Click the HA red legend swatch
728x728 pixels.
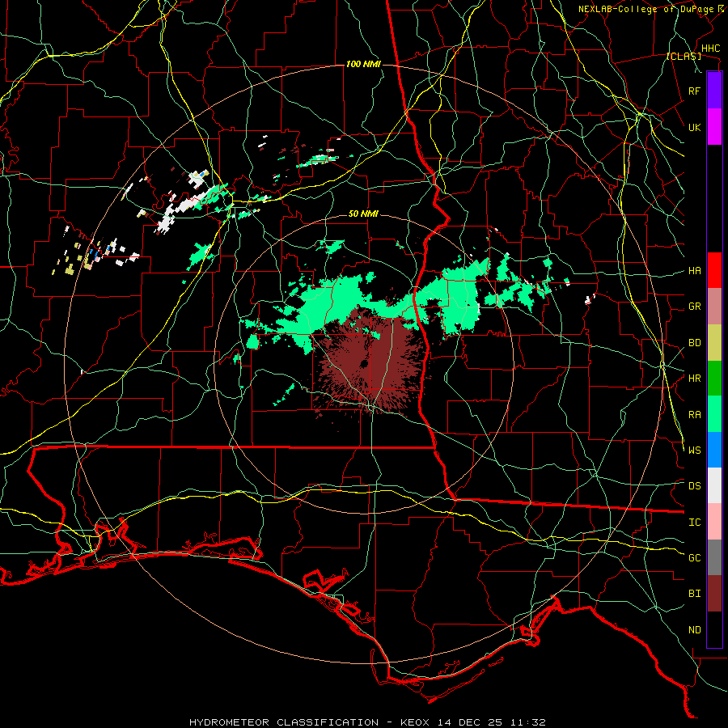[714, 270]
